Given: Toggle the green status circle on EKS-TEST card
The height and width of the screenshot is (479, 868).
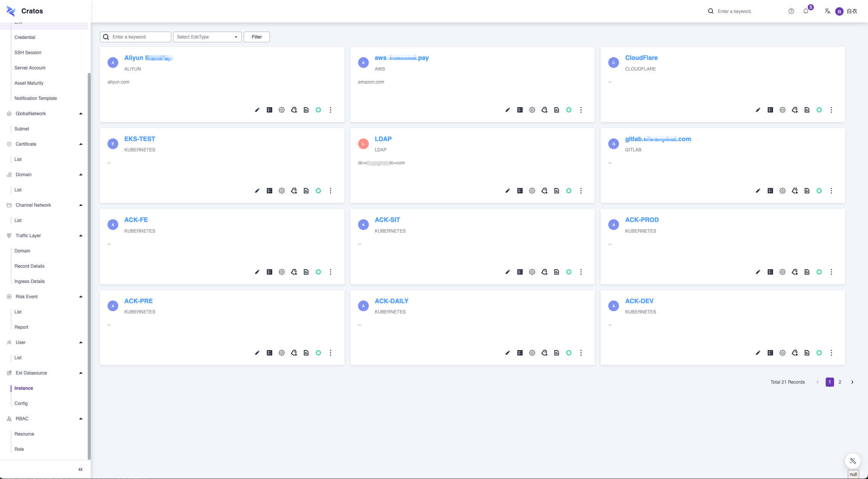Looking at the screenshot, I should point(318,191).
